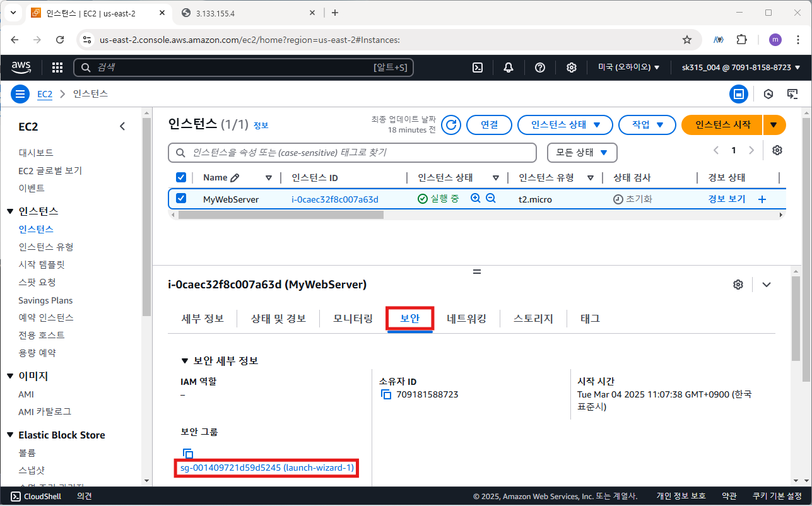
Task: Toggle the split panel view icon
Action: (x=739, y=94)
